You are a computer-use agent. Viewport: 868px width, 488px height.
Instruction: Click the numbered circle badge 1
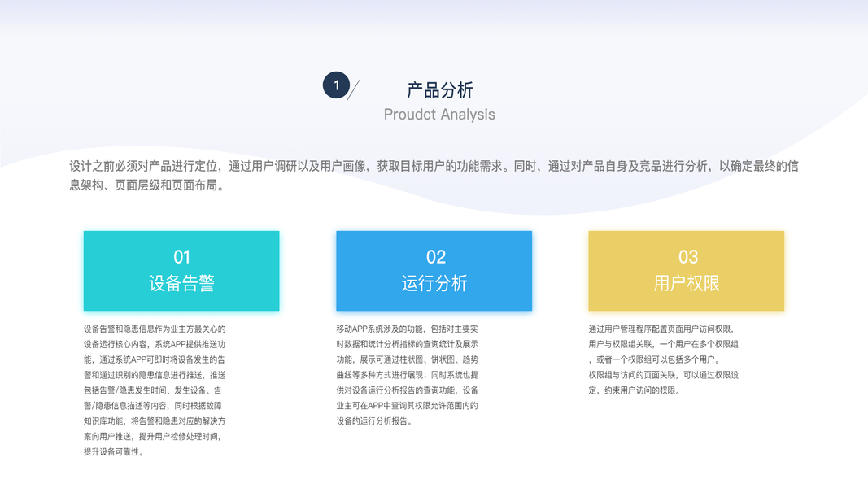click(x=336, y=85)
